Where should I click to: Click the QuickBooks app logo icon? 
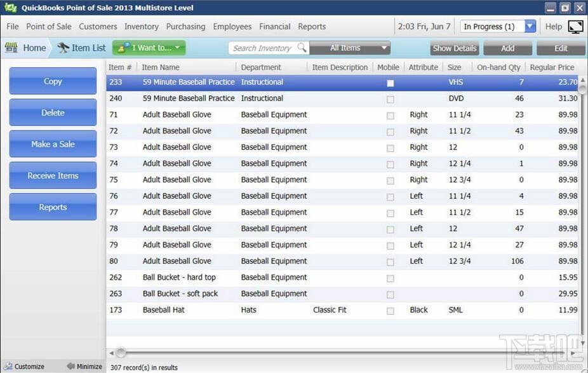(x=11, y=8)
